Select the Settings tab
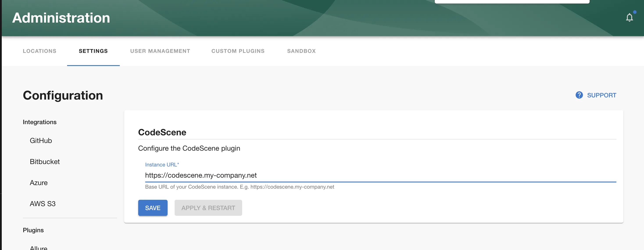 point(93,51)
